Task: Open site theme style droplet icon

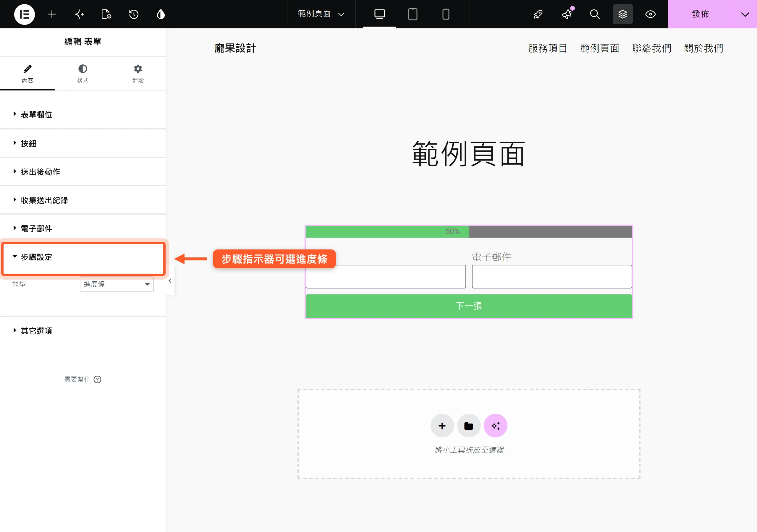Action: pos(161,14)
